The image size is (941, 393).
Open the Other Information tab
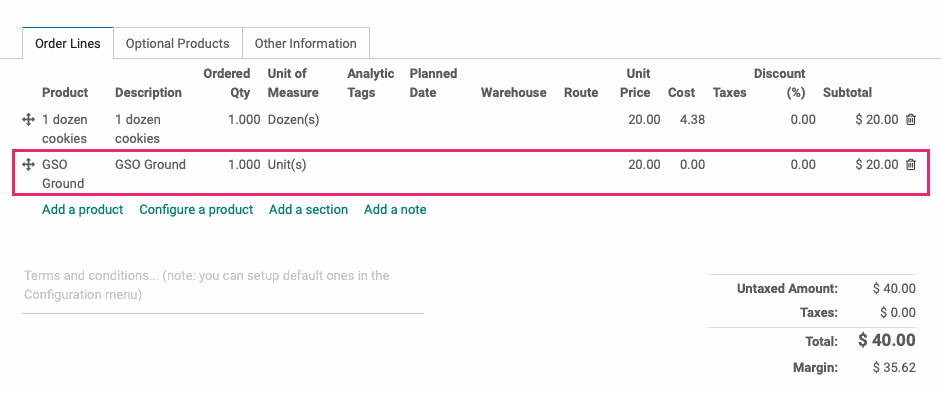click(305, 43)
